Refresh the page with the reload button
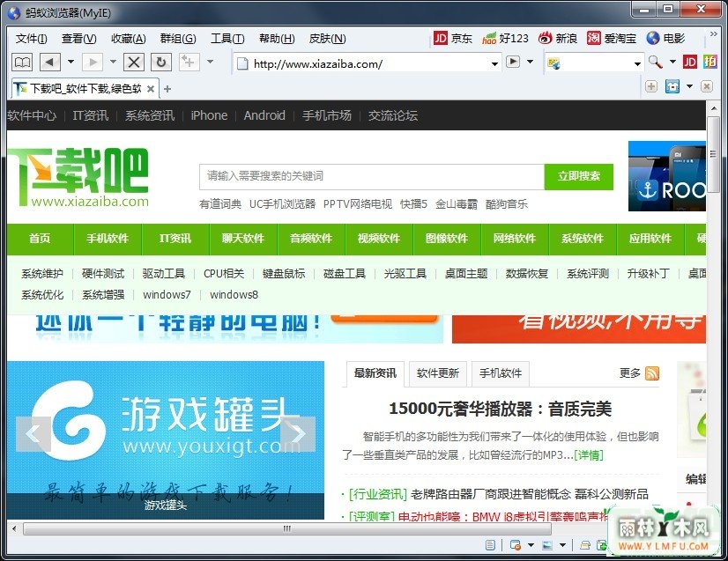 click(161, 62)
